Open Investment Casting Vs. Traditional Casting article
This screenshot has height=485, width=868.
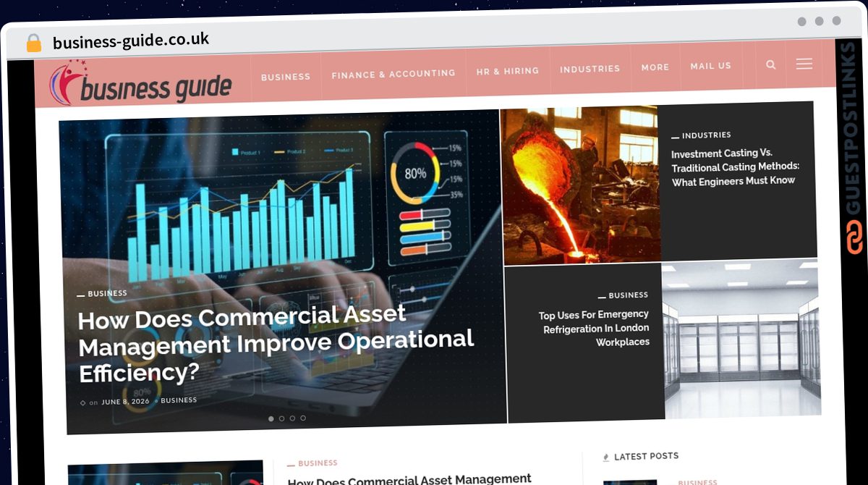[x=735, y=167]
